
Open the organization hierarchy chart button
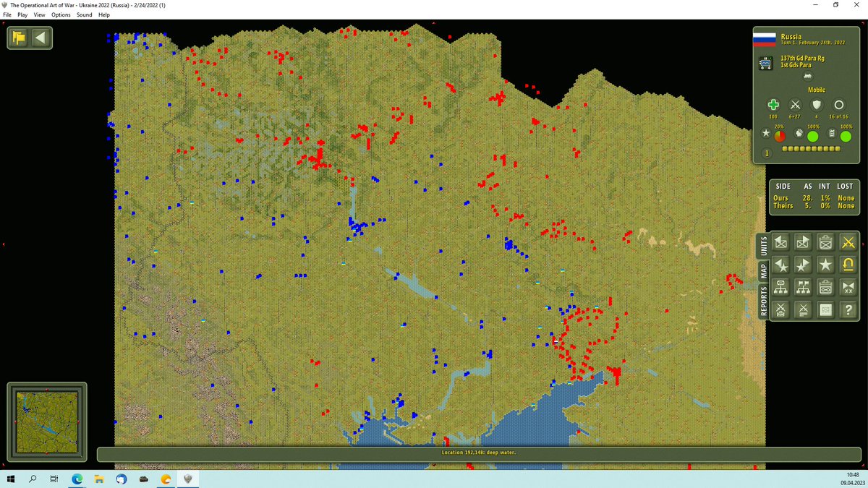[x=780, y=287]
